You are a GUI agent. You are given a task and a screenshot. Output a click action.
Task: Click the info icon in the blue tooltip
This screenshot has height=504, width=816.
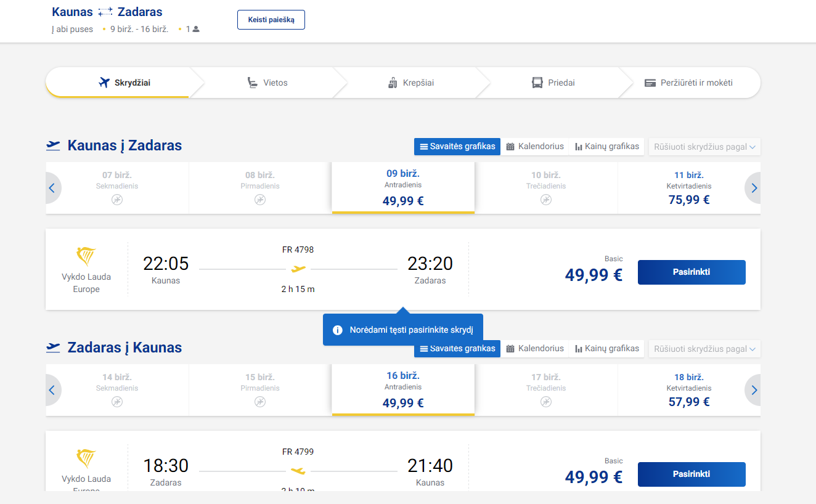[x=338, y=330]
